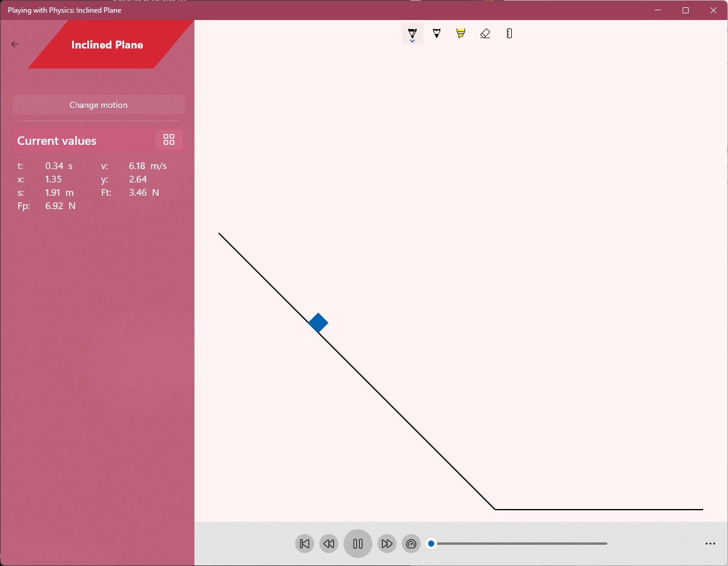Click the simulation progress slider thumb
This screenshot has height=566, width=728.
tap(431, 544)
